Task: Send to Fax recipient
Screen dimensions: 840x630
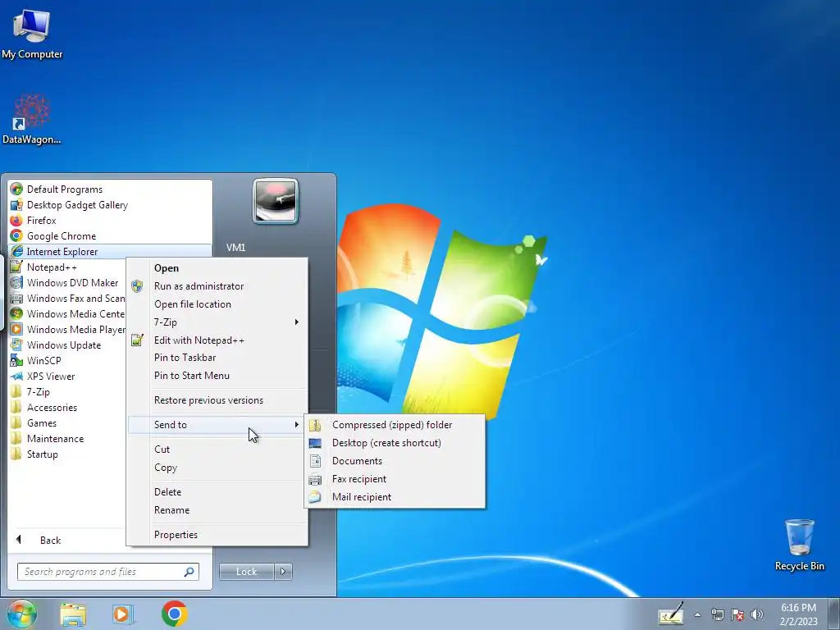Action: click(x=395, y=478)
